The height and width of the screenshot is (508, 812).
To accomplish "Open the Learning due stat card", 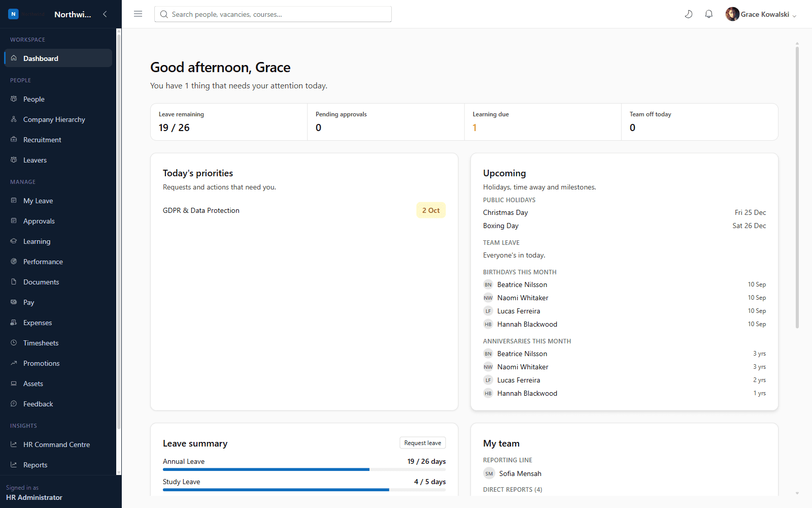I will 543,122.
